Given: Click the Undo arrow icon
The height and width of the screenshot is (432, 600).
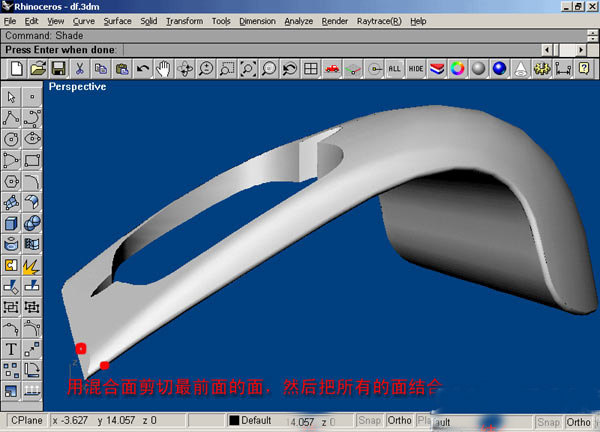Looking at the screenshot, I should coord(144,68).
